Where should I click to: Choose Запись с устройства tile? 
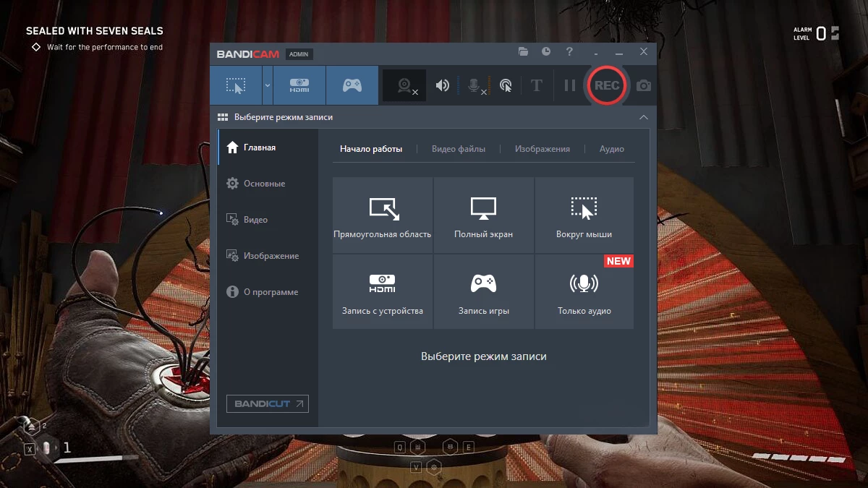point(383,291)
